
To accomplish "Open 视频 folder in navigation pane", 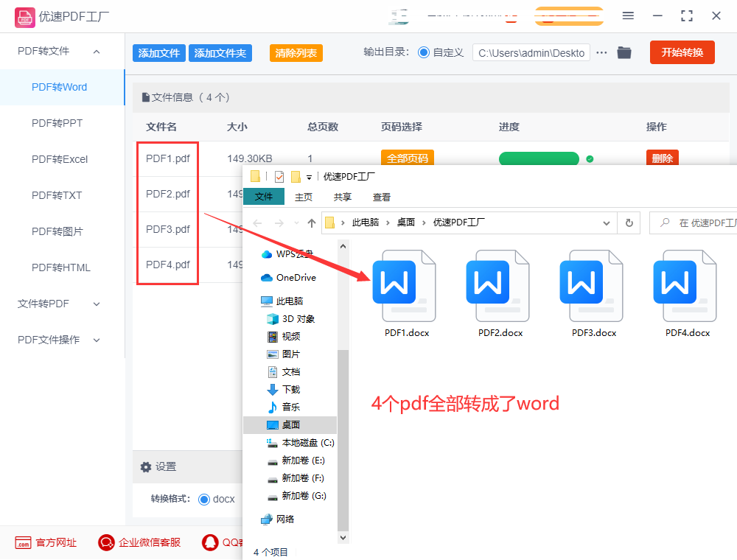I will click(x=284, y=337).
